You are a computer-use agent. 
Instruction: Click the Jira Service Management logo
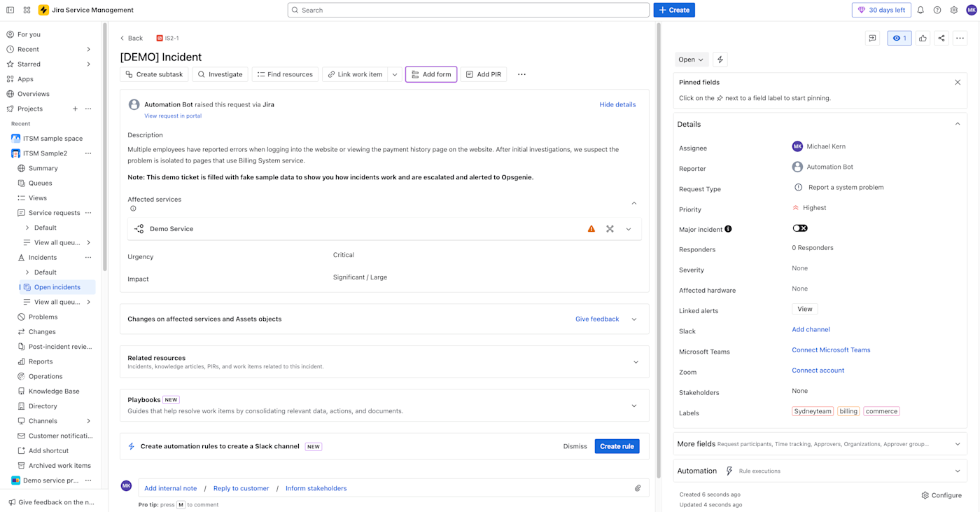44,11
